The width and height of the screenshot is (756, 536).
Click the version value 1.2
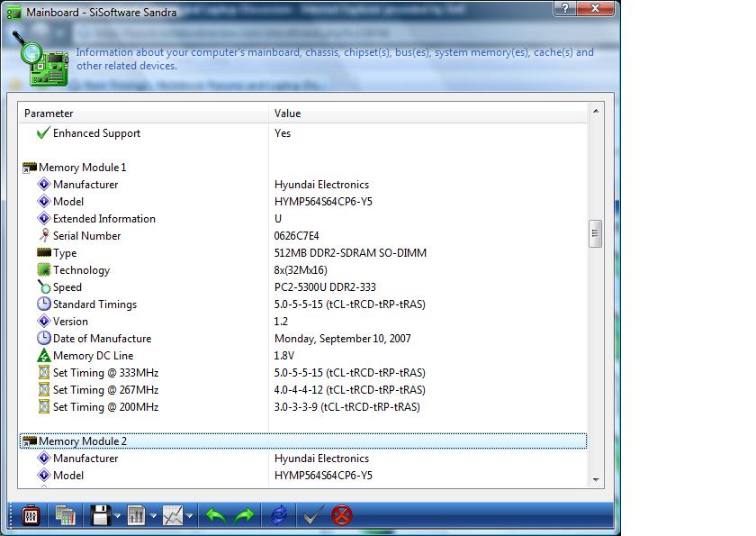point(281,322)
